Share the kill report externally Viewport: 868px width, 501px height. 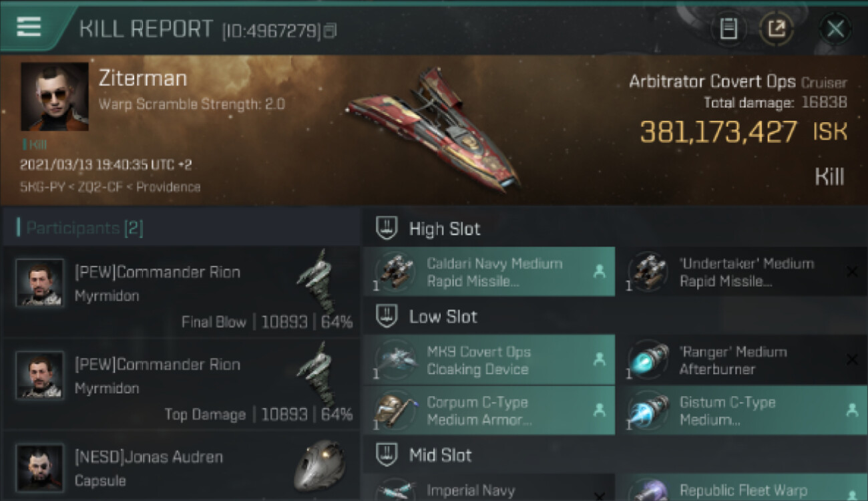coord(777,29)
